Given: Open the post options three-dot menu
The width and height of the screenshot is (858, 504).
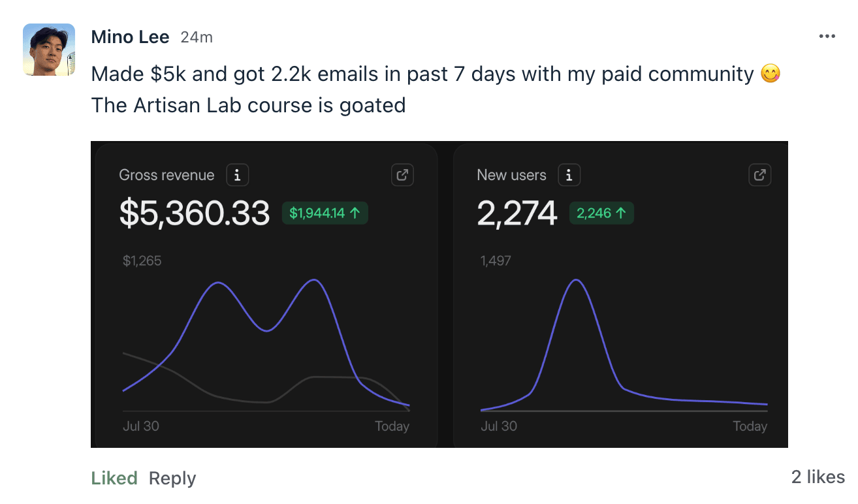Looking at the screenshot, I should [827, 37].
